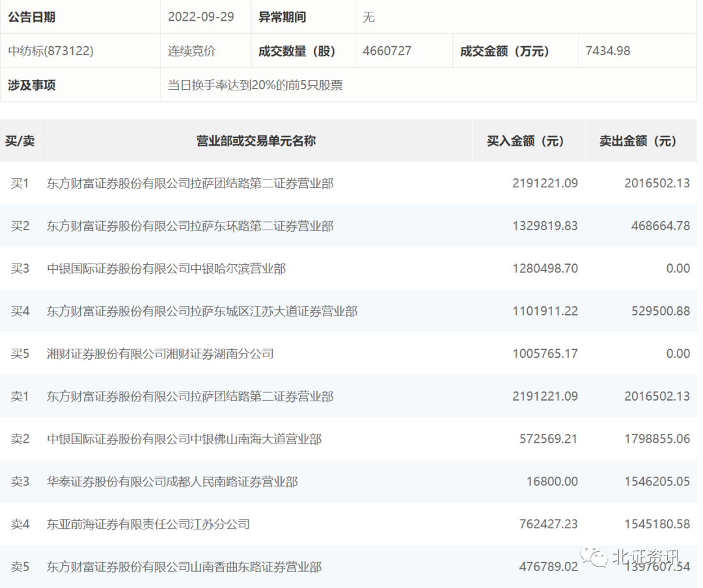This screenshot has width=703, height=588.
Task: Click the trade volume value 4660727
Action: pyautogui.click(x=387, y=51)
